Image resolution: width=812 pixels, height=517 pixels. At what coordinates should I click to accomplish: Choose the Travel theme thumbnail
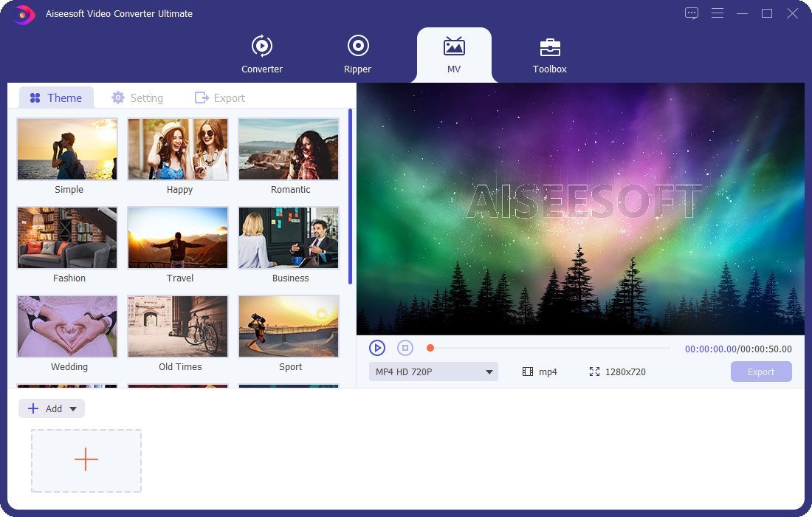point(178,238)
